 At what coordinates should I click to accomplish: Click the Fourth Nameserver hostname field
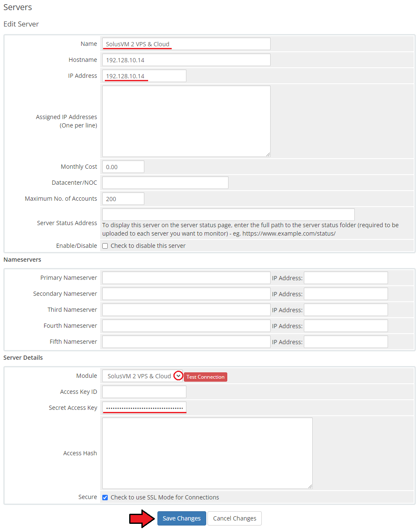tap(186, 326)
